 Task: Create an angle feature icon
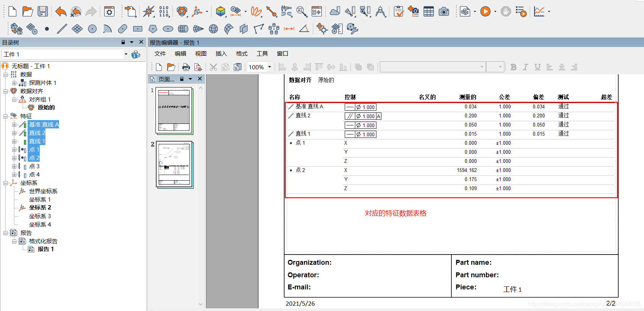point(304,29)
